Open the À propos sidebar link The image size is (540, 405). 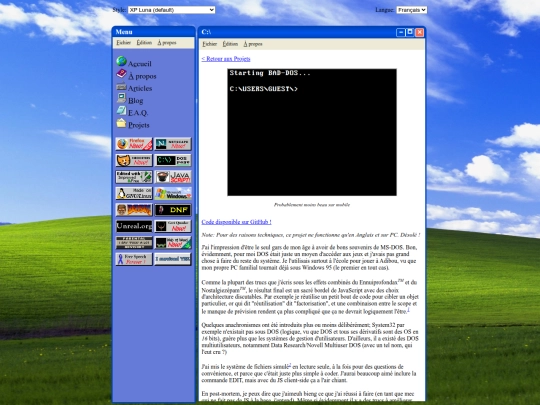point(142,76)
